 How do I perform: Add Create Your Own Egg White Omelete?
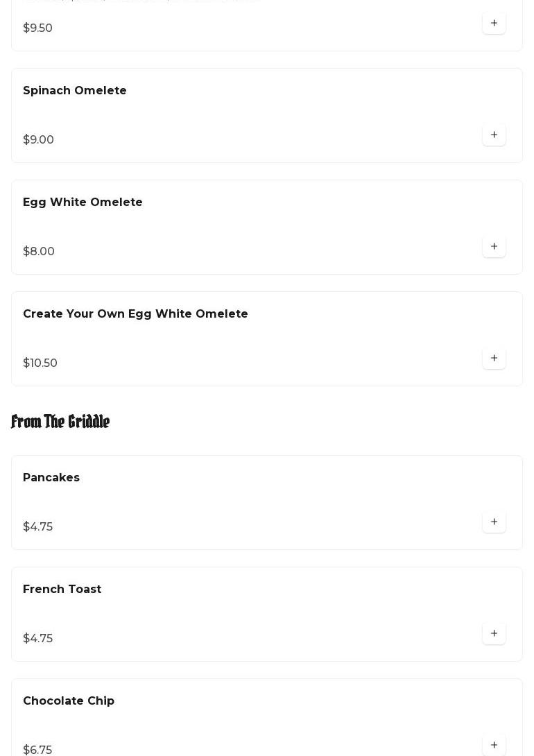pyautogui.click(x=494, y=358)
